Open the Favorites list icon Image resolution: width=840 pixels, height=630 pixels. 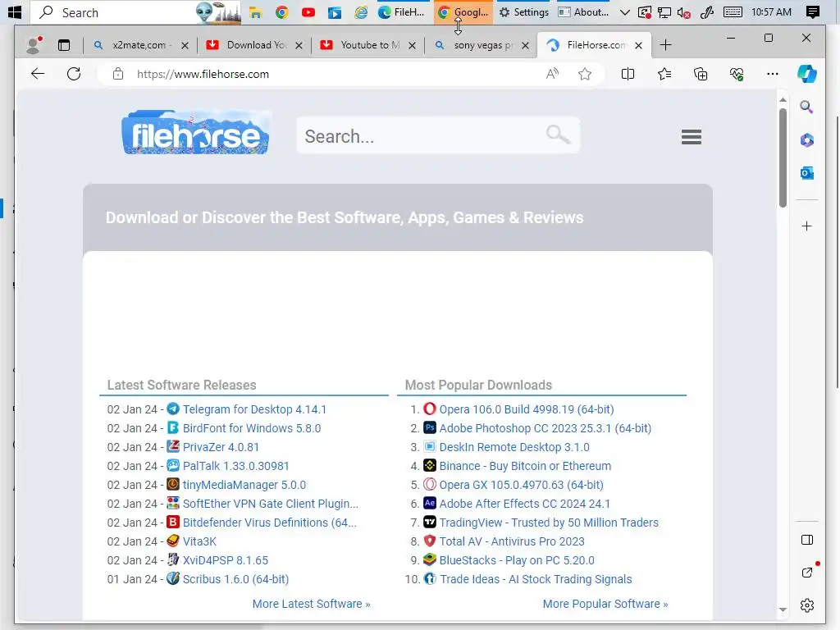664,74
